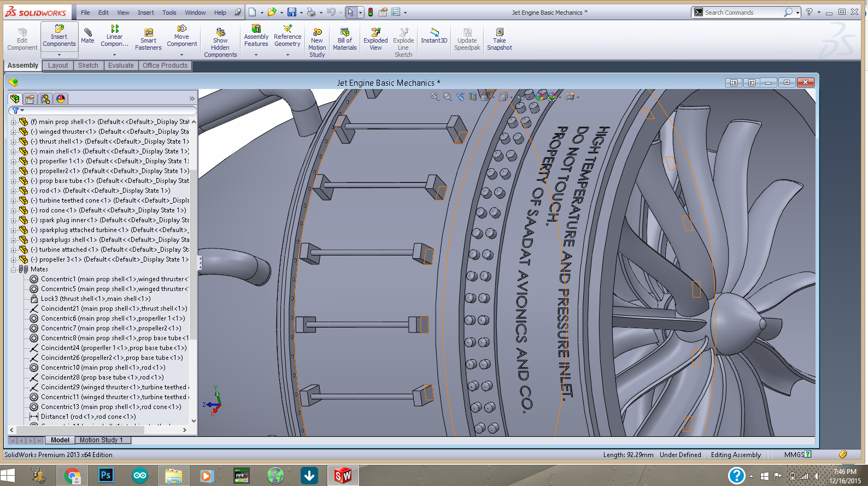Open Linear Component Pattern tool
Screen dimensions: 868x486
click(114, 36)
